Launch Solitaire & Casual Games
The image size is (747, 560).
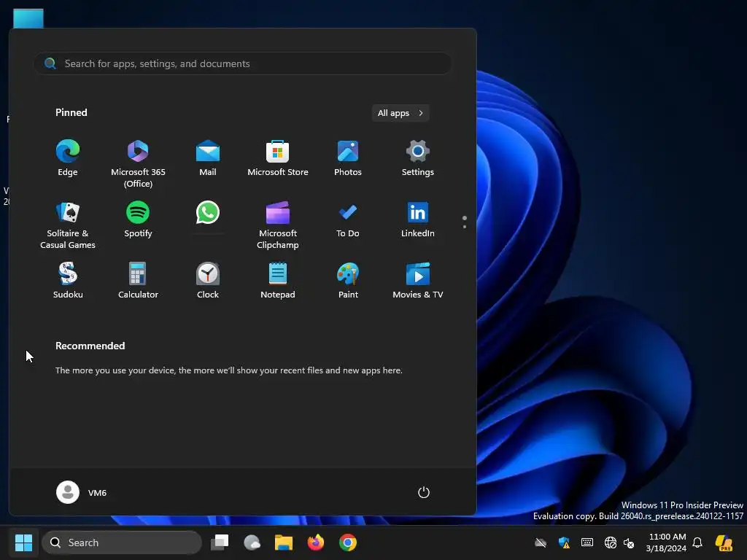(x=68, y=225)
